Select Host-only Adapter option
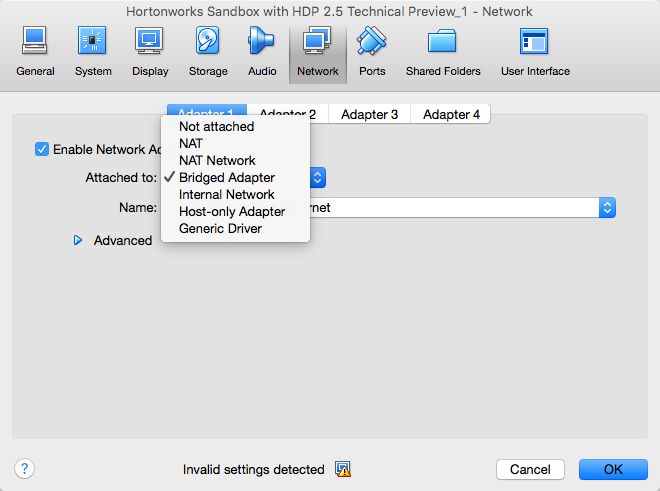 coord(235,211)
